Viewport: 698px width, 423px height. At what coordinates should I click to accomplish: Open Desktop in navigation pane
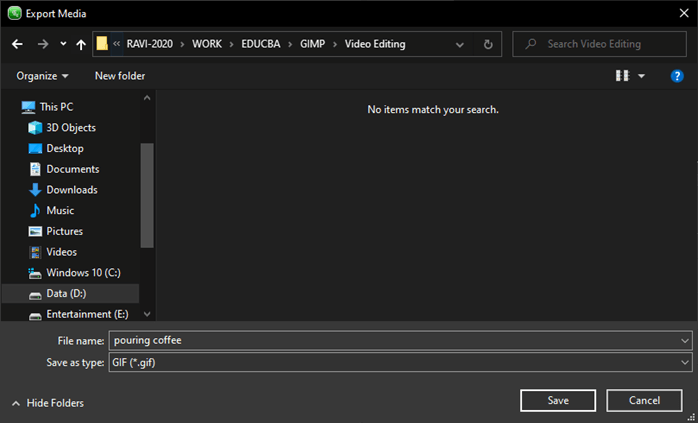tap(65, 148)
